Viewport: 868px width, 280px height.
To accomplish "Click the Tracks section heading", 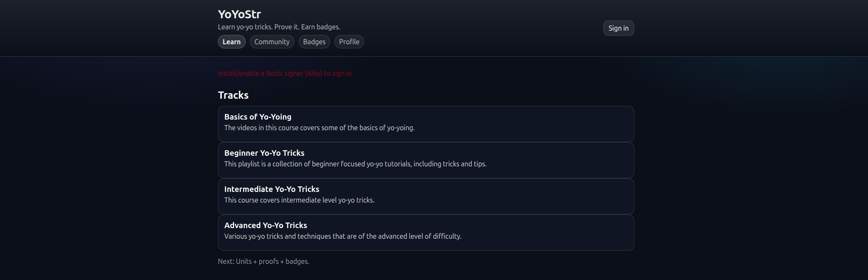I will [x=233, y=95].
